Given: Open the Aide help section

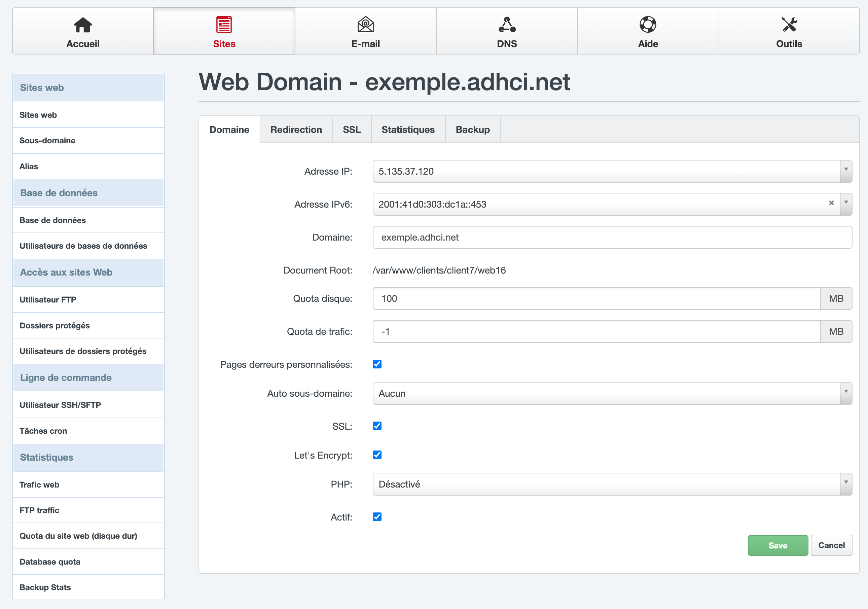Looking at the screenshot, I should (648, 31).
